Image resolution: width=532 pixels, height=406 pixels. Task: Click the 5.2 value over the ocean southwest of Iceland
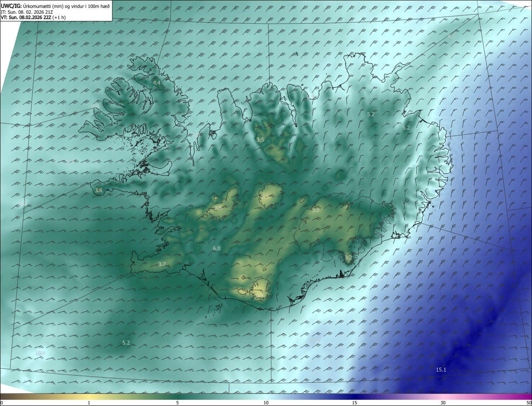coord(126,343)
